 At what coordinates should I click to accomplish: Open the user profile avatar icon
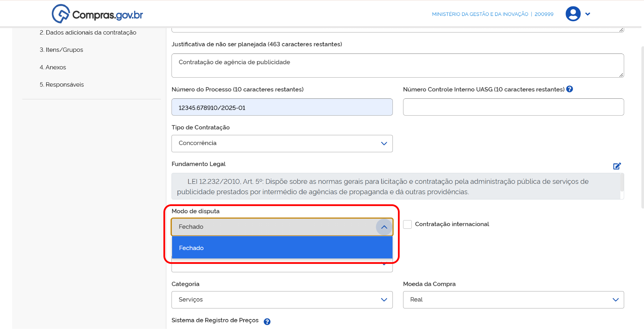pos(573,14)
